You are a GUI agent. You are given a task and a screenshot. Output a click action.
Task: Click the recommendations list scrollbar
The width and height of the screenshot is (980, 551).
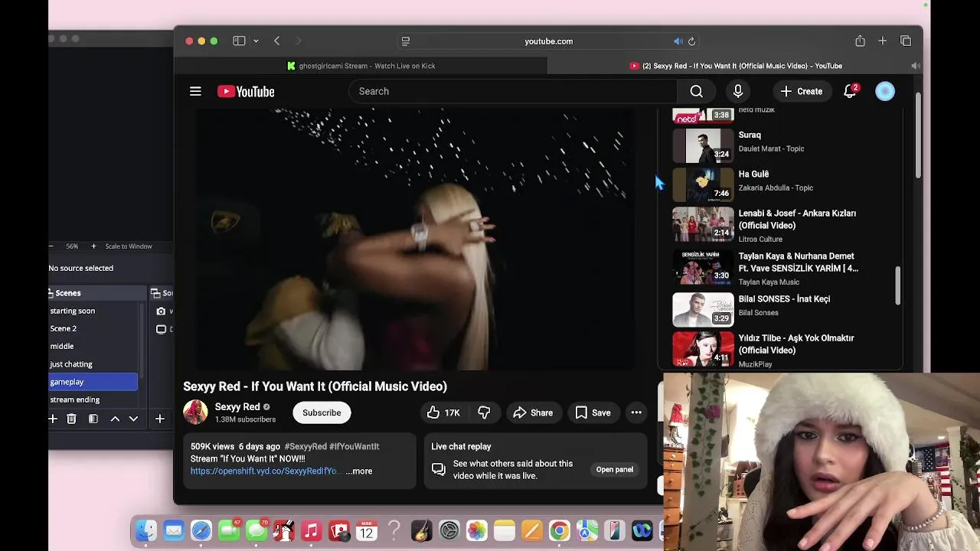click(897, 286)
